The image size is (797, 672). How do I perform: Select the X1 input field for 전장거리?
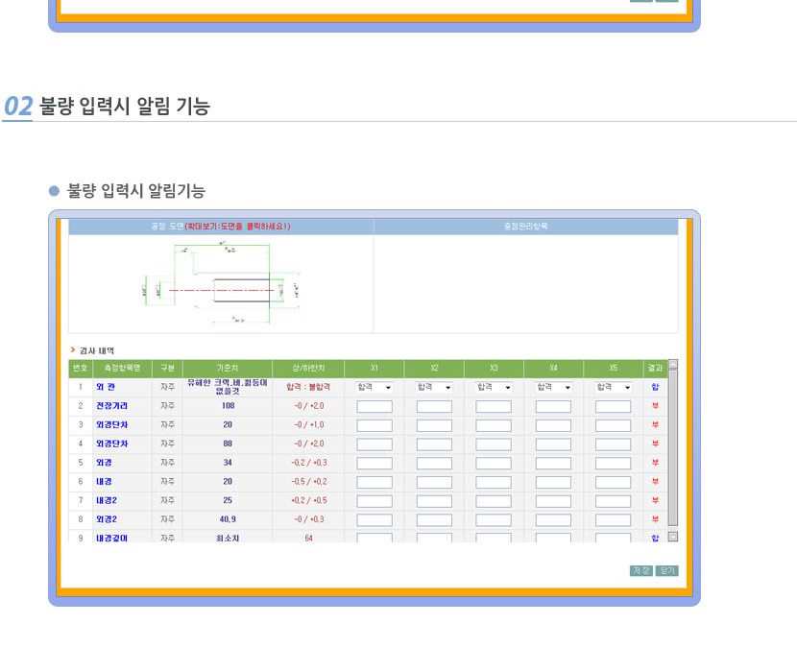click(374, 406)
